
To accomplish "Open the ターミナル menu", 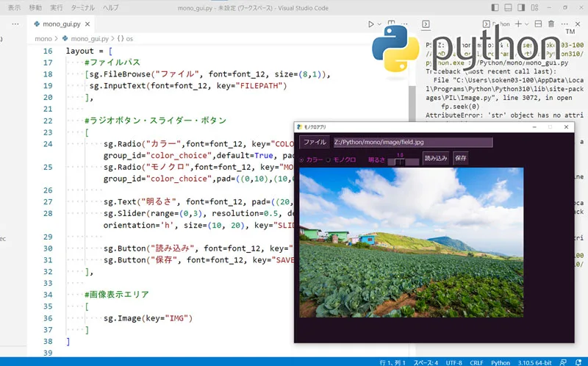I will pos(82,7).
